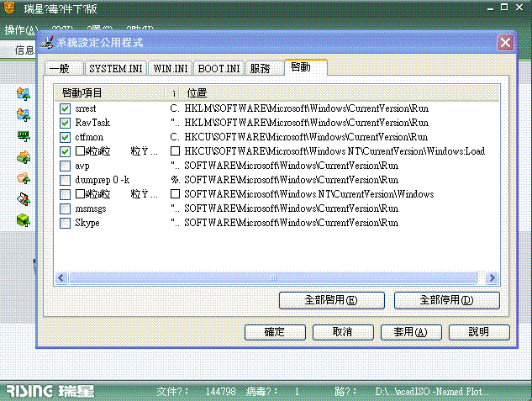Uncheck the ctfmon startup item
This screenshot has width=532, height=401.
pos(65,137)
